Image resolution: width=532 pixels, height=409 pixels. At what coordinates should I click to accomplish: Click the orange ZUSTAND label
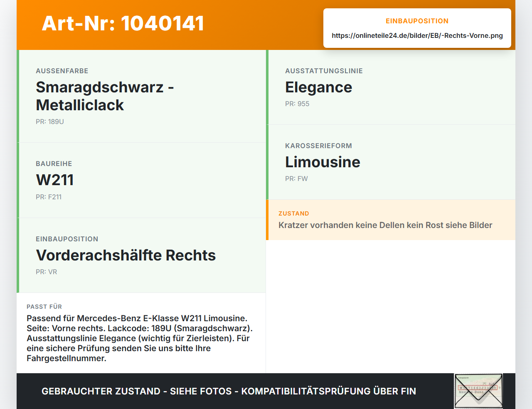pos(294,213)
